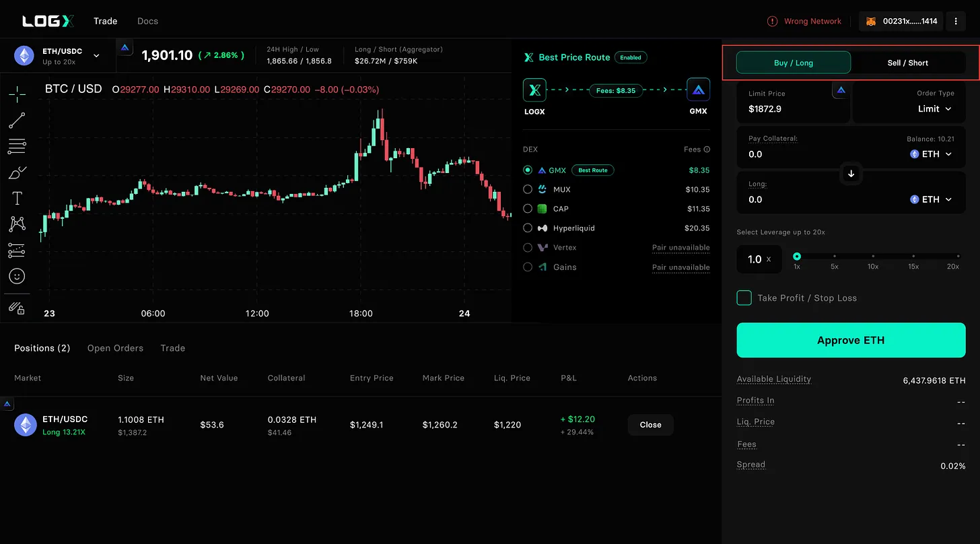Select the CAP DEX radio option
Image resolution: width=980 pixels, height=544 pixels.
(x=528, y=209)
